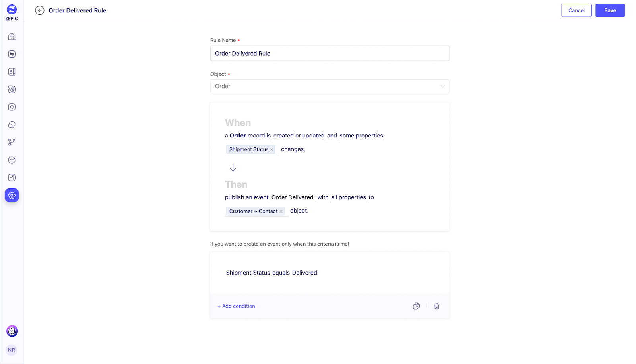Delete the condition group with the trash icon
636x364 pixels.
[437, 306]
